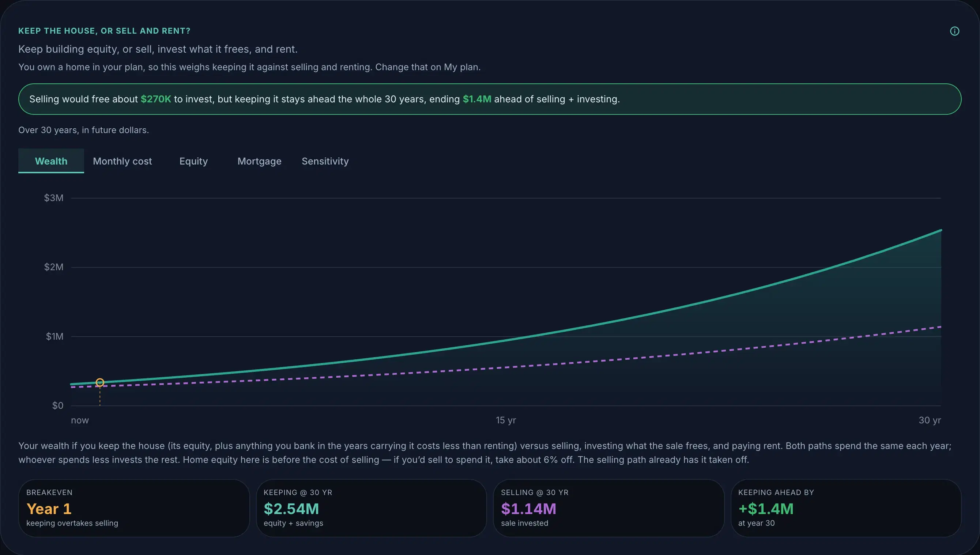
Task: Click the Breakeven Year 1 card
Action: tap(134, 508)
